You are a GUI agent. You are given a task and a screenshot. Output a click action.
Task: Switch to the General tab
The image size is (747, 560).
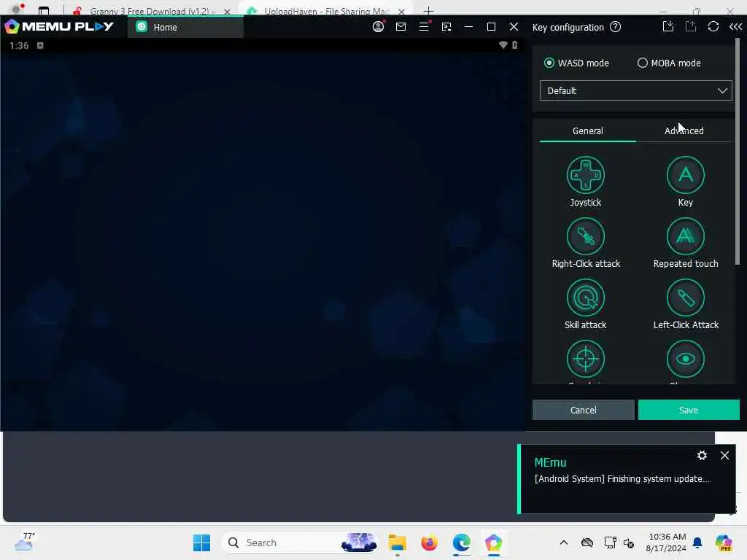587,131
